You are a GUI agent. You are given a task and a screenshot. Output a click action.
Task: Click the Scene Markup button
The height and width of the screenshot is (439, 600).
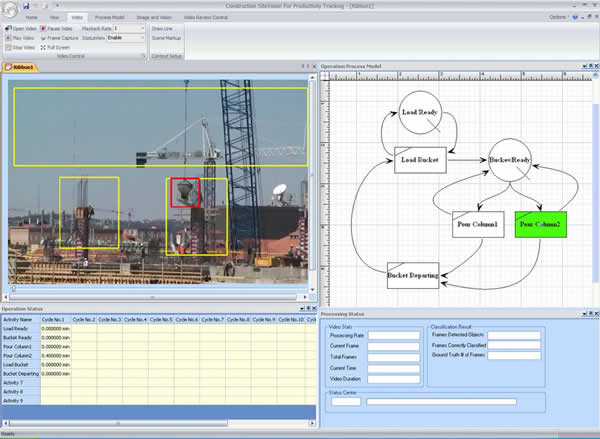coord(164,38)
